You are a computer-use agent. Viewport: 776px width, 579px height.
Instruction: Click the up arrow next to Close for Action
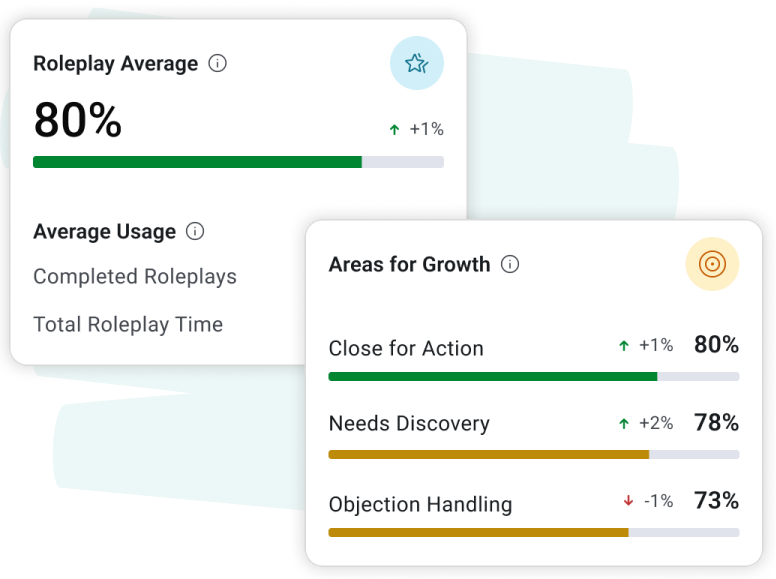click(624, 346)
